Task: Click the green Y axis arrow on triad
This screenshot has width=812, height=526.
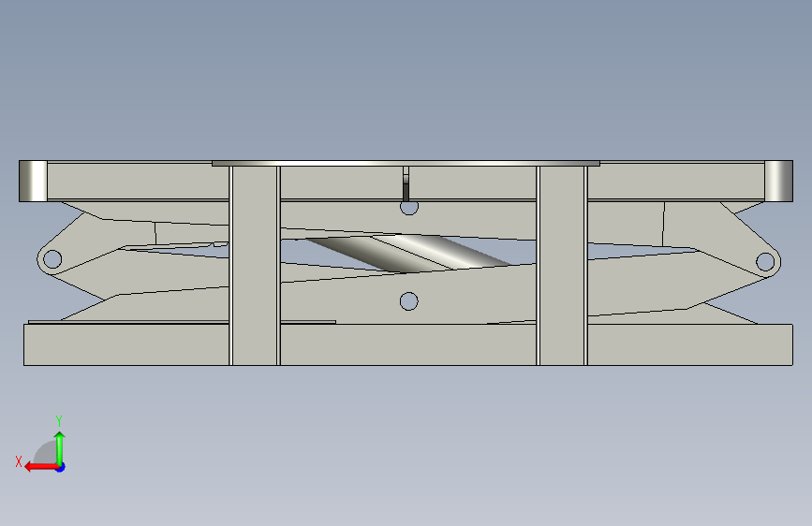Action: [60, 448]
